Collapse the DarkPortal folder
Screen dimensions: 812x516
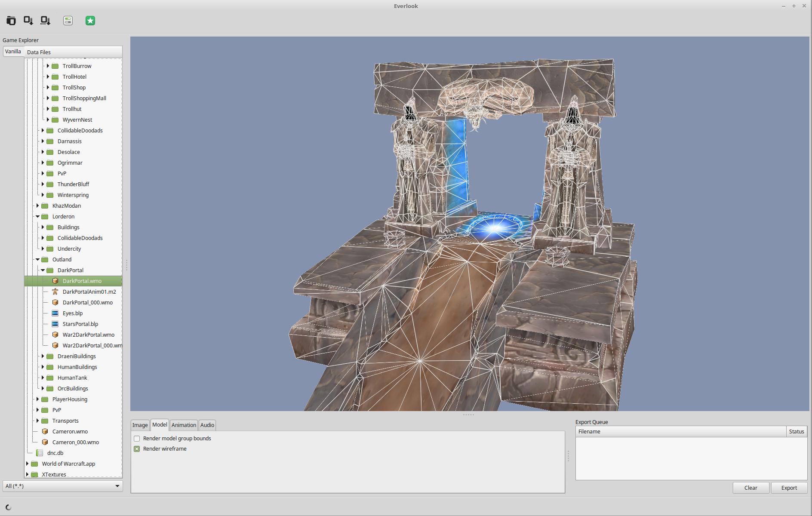[43, 270]
